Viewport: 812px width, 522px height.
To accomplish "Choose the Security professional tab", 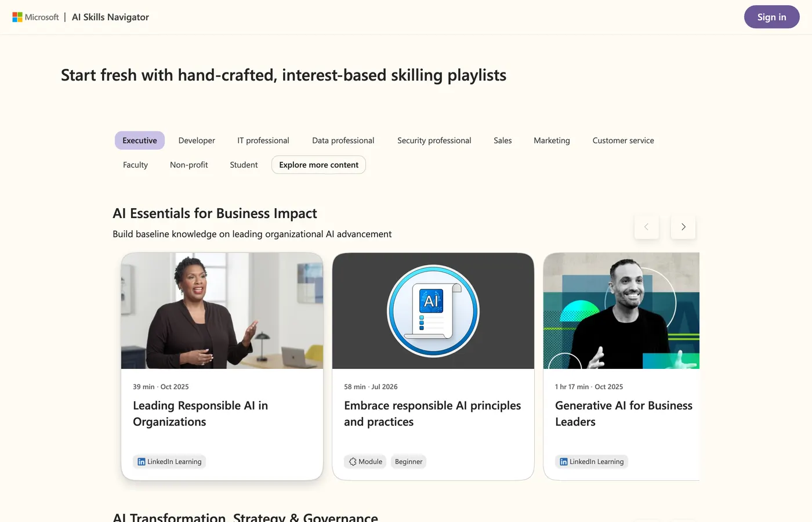I will click(434, 140).
